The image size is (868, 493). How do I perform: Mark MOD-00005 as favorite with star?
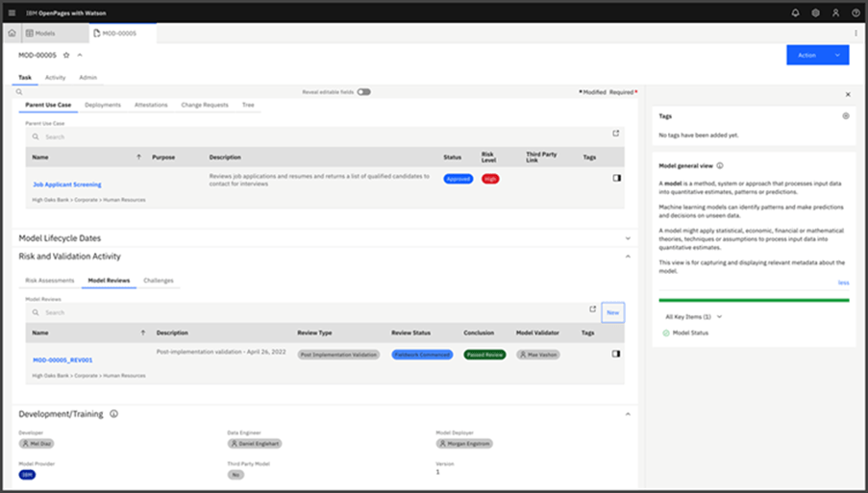66,55
